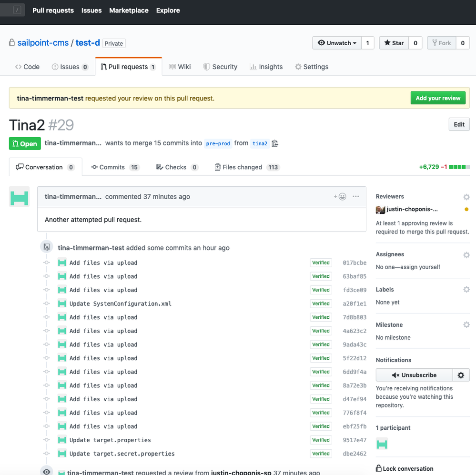This screenshot has height=475, width=476.
Task: Open the comment options ellipsis menu
Action: point(355,196)
